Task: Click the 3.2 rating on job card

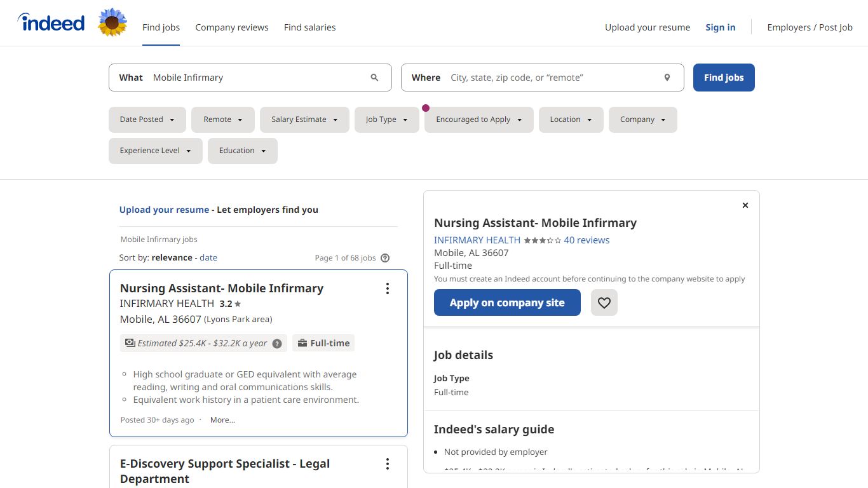Action: click(230, 304)
